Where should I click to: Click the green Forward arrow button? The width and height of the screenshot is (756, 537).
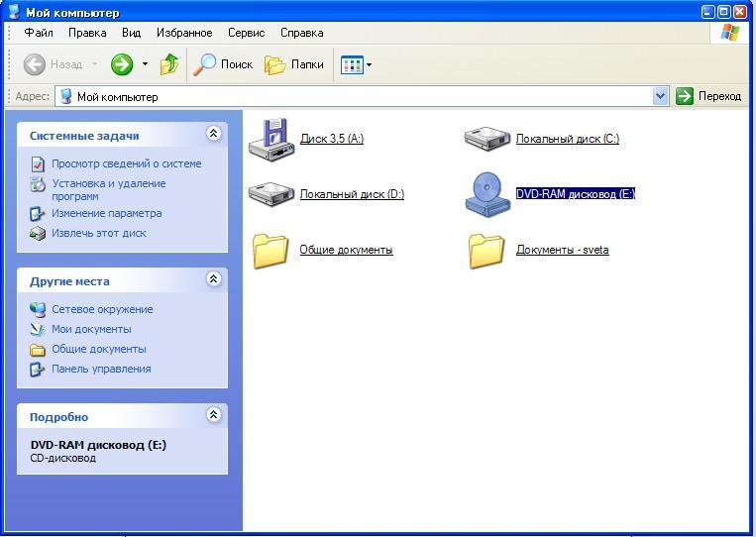122,64
